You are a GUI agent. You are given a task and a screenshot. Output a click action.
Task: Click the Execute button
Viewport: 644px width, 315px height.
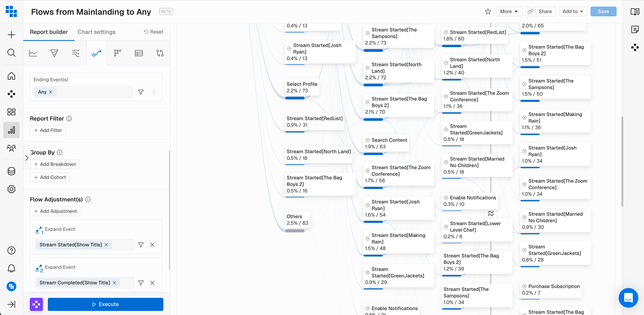[105, 304]
